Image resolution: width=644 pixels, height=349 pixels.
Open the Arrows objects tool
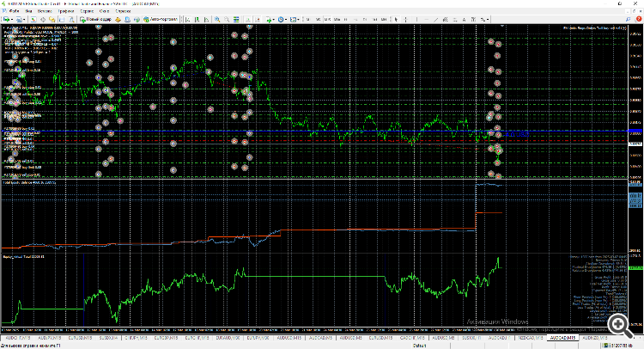tap(483, 19)
